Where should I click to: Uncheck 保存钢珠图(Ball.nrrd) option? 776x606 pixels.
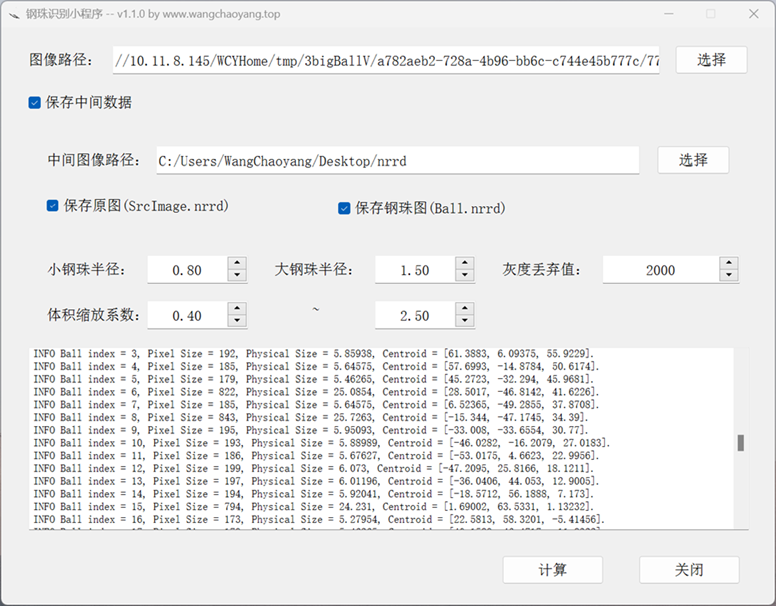pyautogui.click(x=344, y=208)
